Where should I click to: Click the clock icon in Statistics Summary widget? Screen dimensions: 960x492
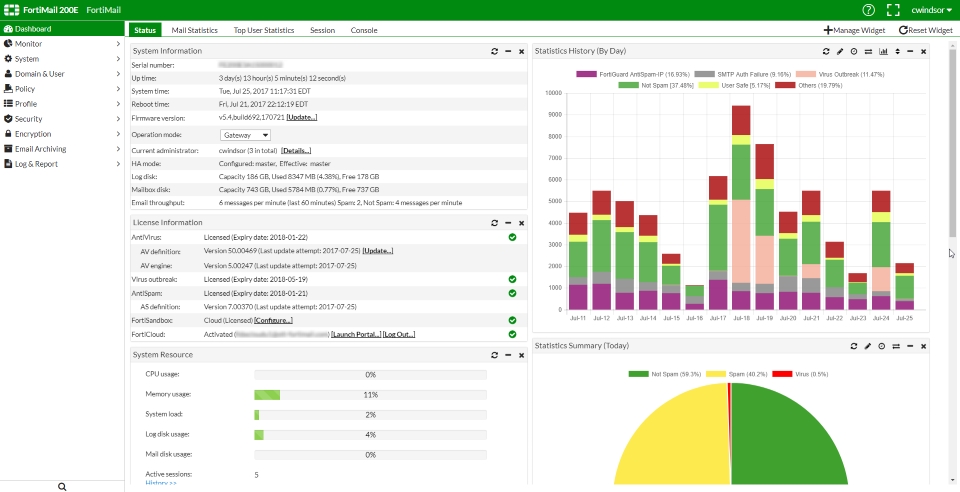[x=882, y=346]
